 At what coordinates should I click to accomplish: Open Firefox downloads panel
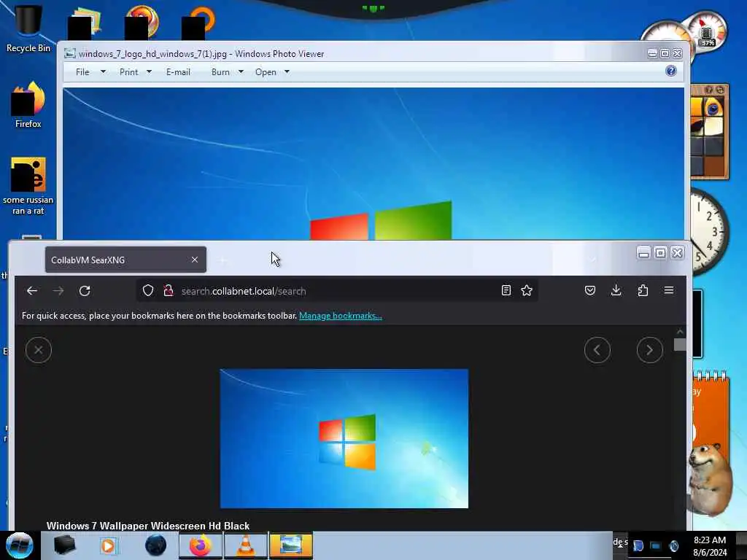(x=616, y=290)
